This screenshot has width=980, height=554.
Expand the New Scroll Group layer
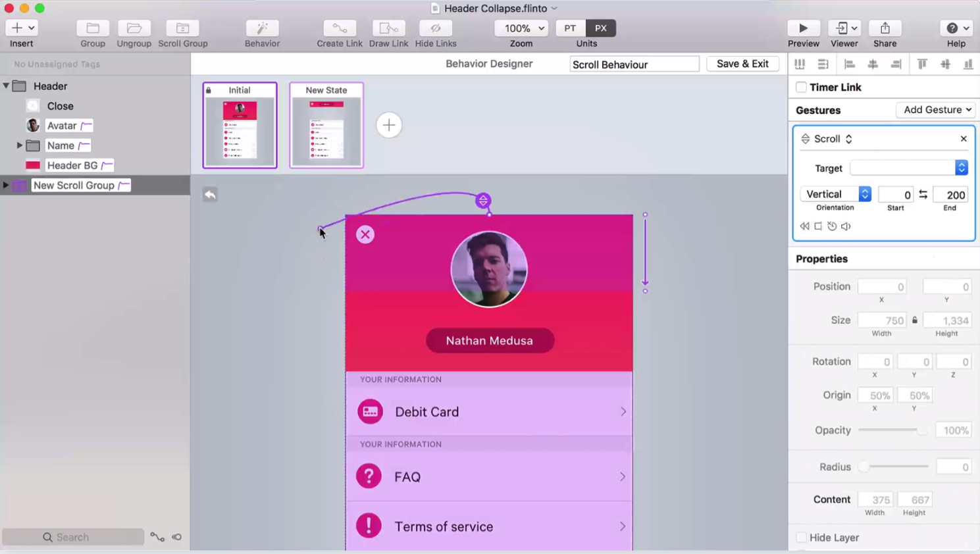coord(6,186)
